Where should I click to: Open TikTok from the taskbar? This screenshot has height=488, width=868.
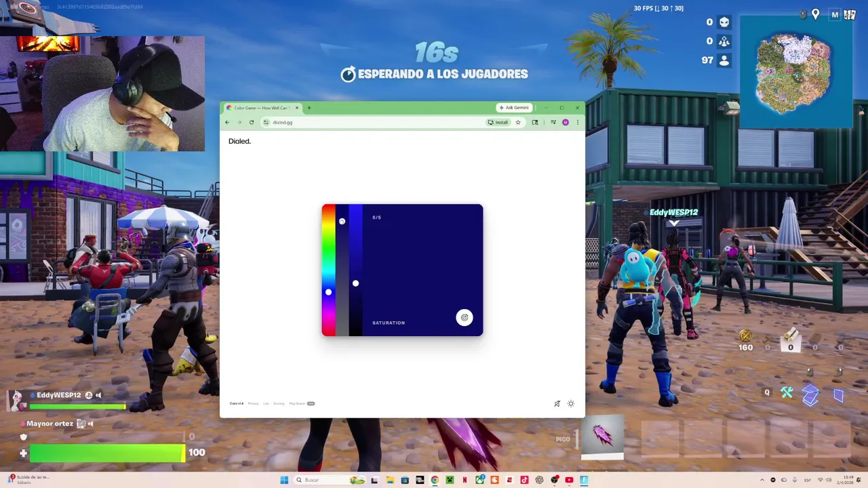tap(524, 480)
